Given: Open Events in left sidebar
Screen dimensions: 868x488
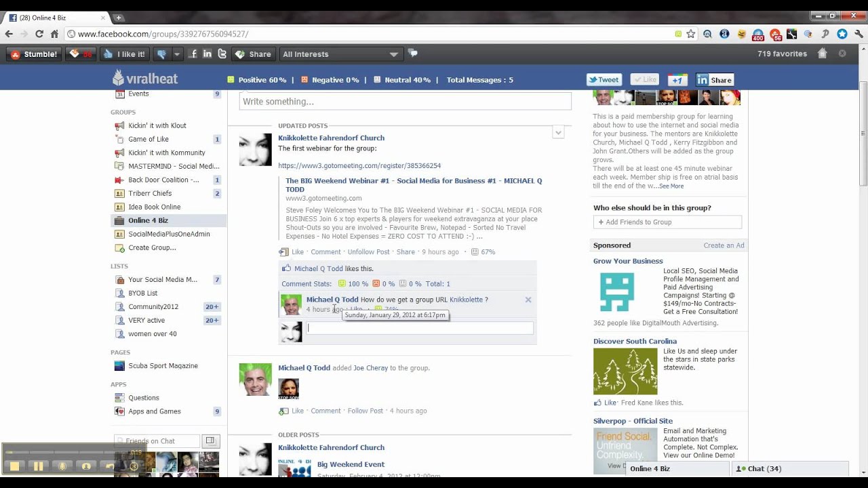Looking at the screenshot, I should point(138,94).
